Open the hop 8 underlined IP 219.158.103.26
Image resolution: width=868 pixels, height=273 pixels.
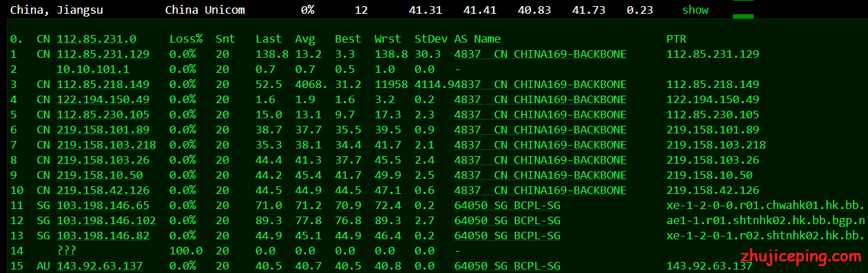tap(103, 160)
